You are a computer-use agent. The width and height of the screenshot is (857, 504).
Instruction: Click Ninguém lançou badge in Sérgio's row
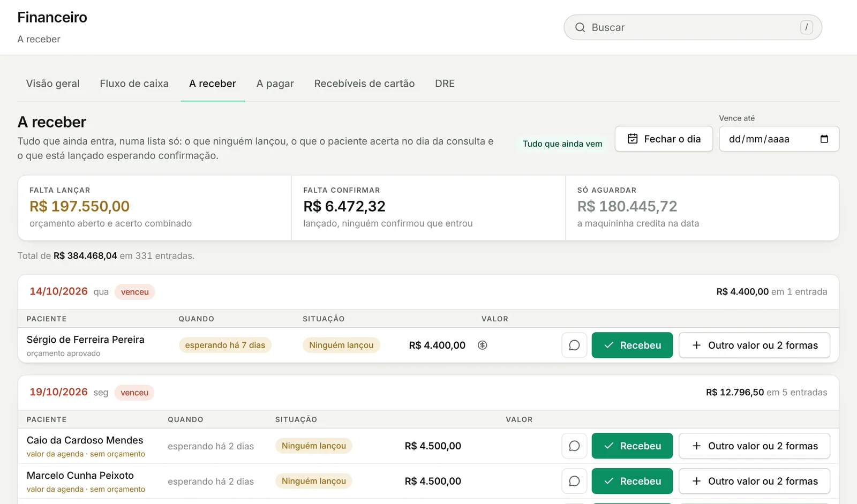(x=341, y=345)
